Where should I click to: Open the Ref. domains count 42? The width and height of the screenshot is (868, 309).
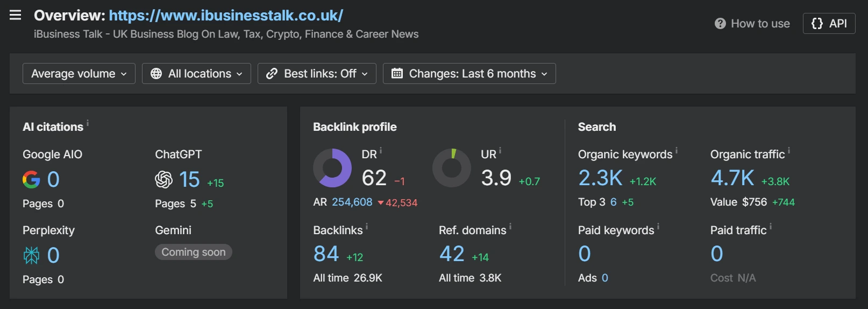(452, 254)
